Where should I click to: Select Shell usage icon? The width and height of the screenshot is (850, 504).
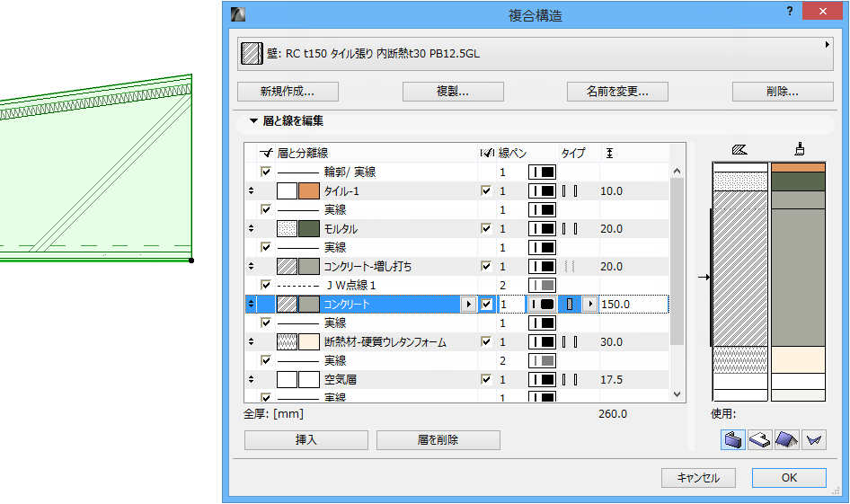click(x=814, y=439)
